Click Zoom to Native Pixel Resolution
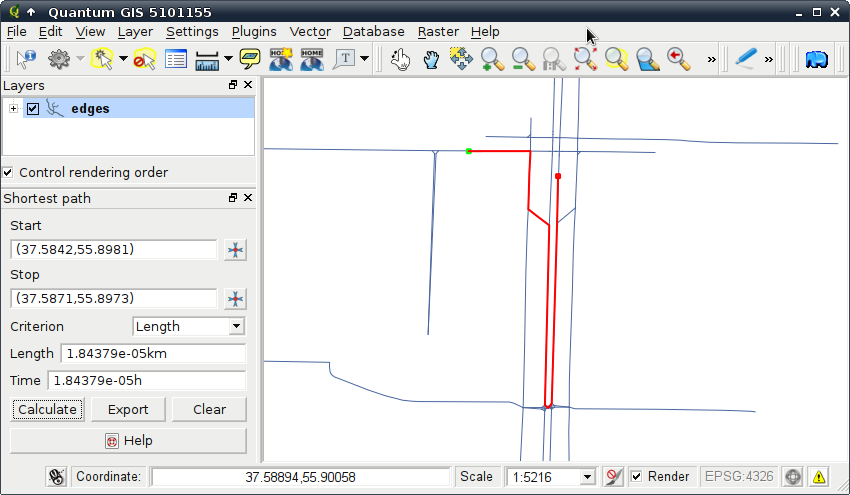This screenshot has width=850, height=495. [554, 59]
